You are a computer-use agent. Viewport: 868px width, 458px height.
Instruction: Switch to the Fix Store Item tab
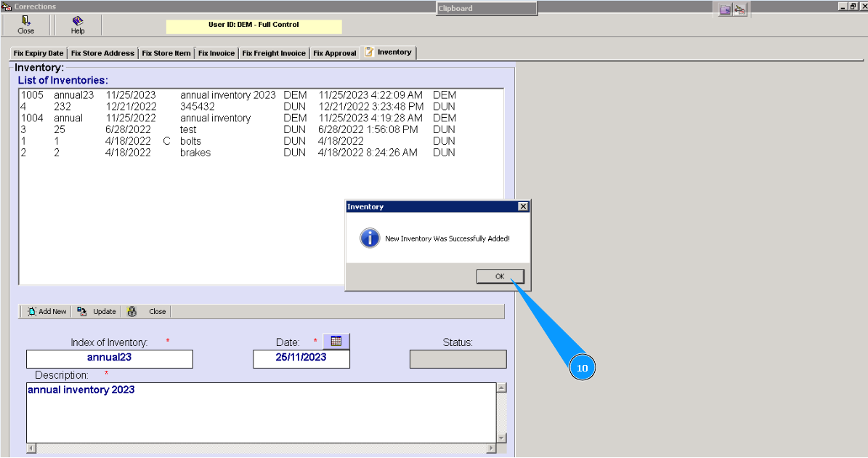tap(166, 52)
